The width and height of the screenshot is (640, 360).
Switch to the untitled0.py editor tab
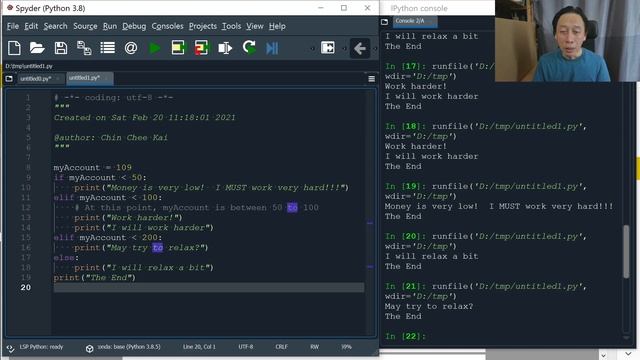[x=40, y=78]
